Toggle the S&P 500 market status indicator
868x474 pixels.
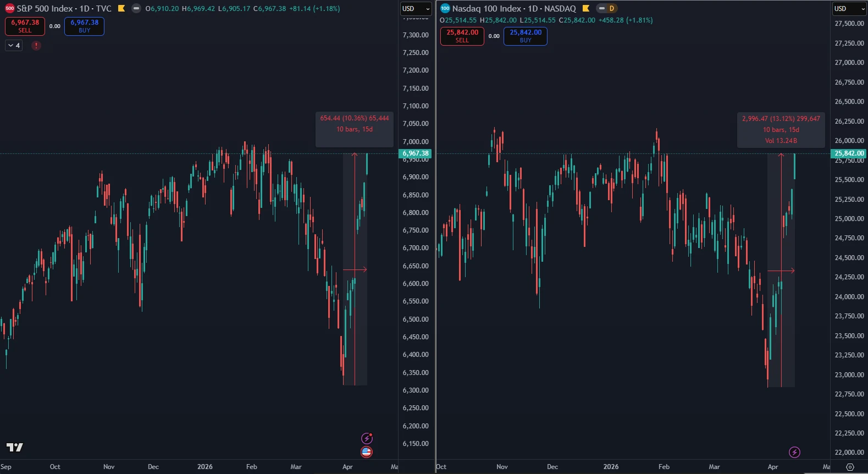tap(136, 8)
